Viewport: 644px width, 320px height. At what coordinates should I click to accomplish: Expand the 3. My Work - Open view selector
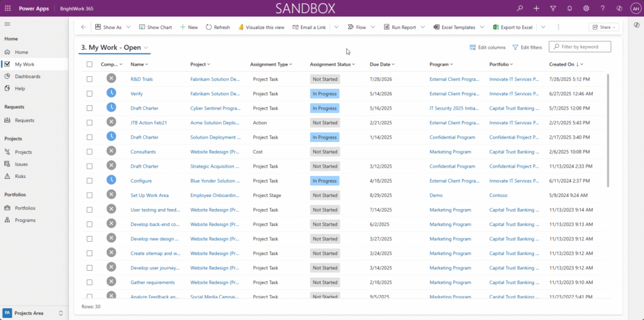(x=146, y=48)
